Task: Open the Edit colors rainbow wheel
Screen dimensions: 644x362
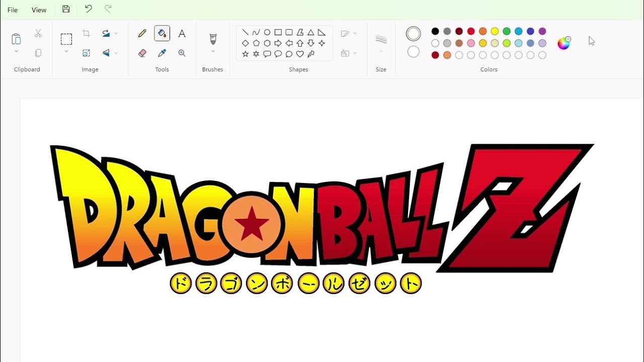Action: (x=564, y=43)
